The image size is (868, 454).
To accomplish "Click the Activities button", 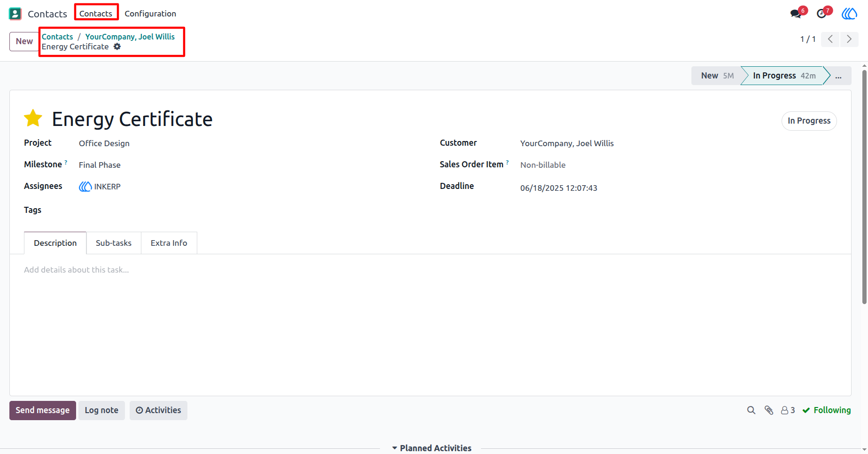I will (158, 410).
